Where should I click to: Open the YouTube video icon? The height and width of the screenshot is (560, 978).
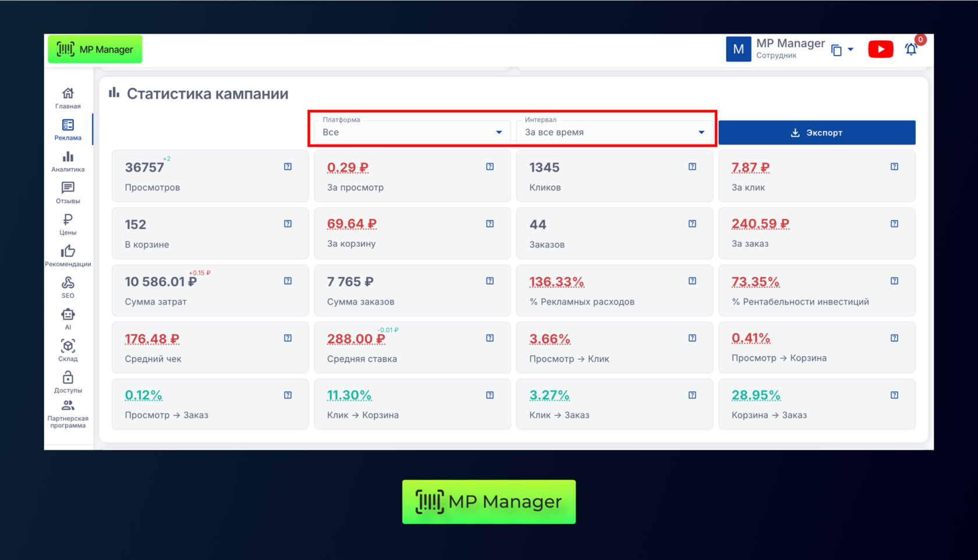880,49
